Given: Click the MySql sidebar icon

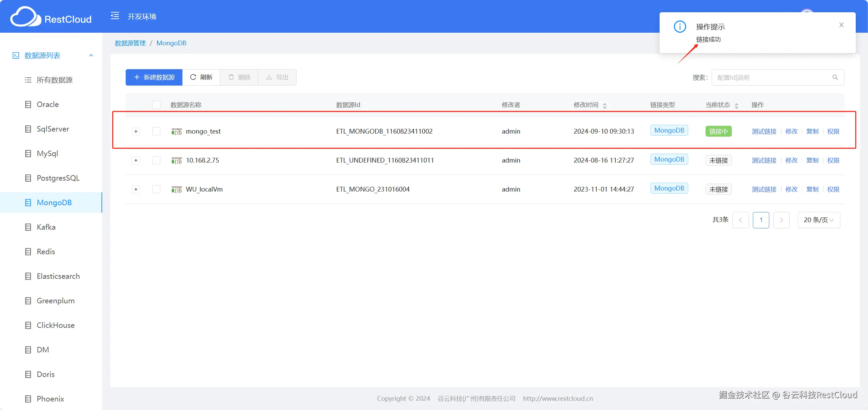Looking at the screenshot, I should 28,153.
